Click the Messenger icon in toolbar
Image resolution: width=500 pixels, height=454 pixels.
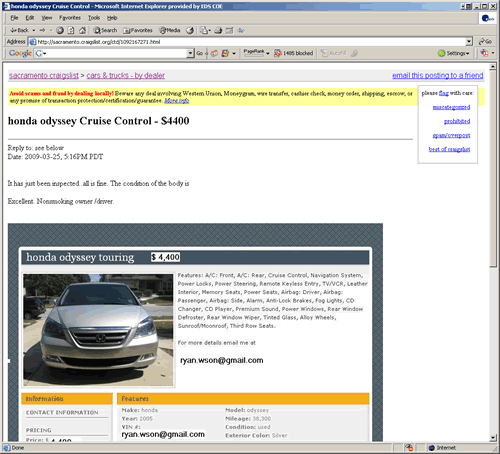pyautogui.click(x=241, y=30)
